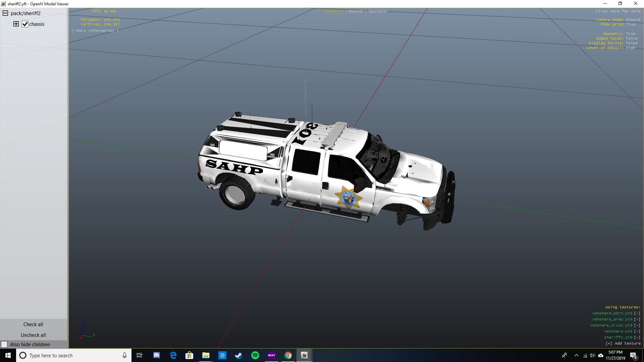Screen dimensions: 644x362
Task: Enable Also hide children checkbox
Action: 4,344
